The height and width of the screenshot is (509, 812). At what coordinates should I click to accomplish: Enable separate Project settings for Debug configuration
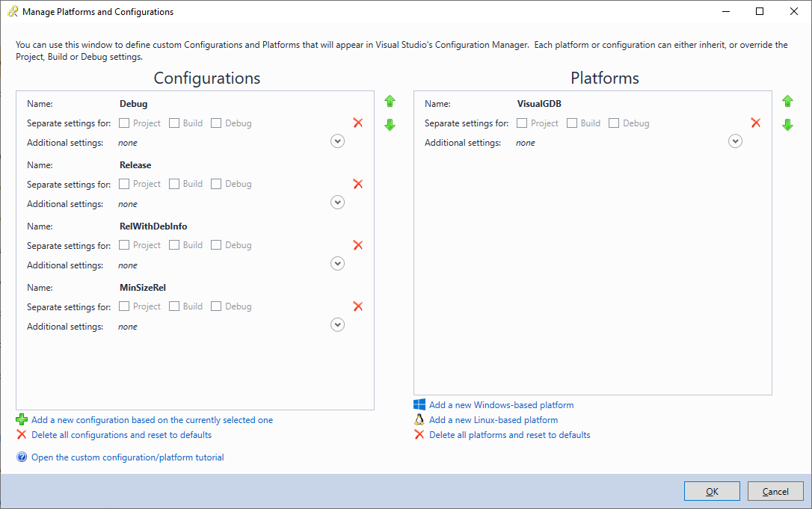[x=124, y=123]
